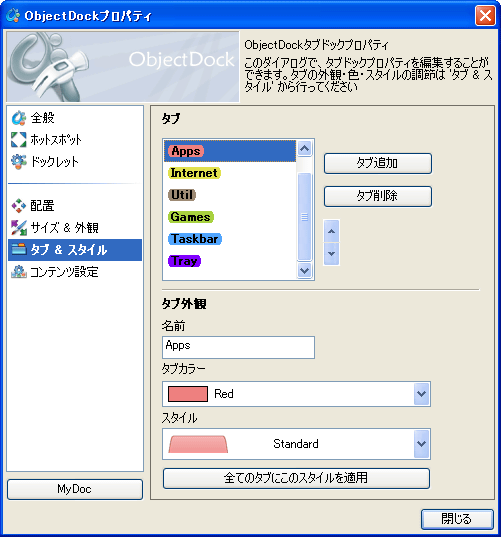Click the MyDoc button
This screenshot has width=501, height=537.
(75, 489)
